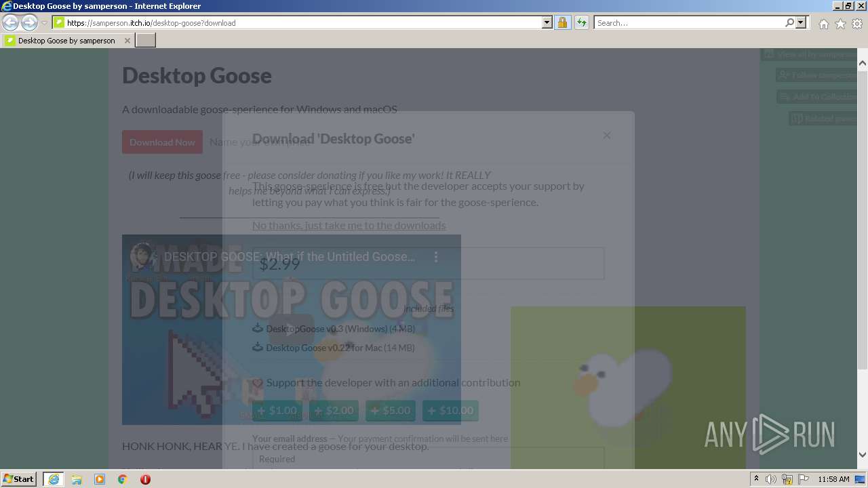Image resolution: width=868 pixels, height=488 pixels.
Task: Click the red Download Now button
Action: click(162, 142)
